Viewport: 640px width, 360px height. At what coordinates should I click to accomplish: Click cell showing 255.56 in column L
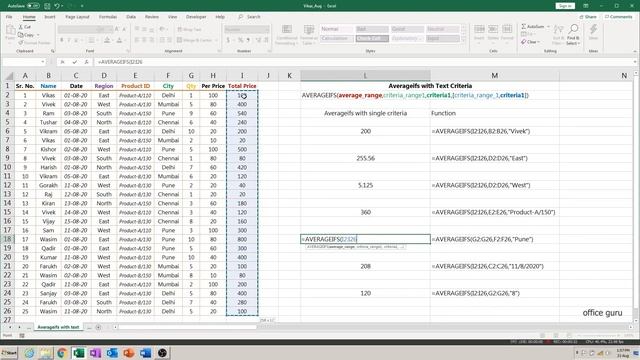(x=365, y=158)
